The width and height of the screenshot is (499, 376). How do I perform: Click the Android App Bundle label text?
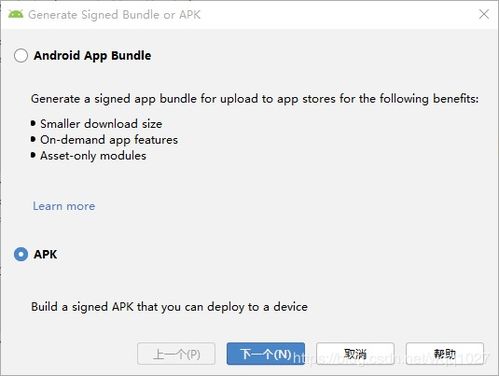point(92,56)
